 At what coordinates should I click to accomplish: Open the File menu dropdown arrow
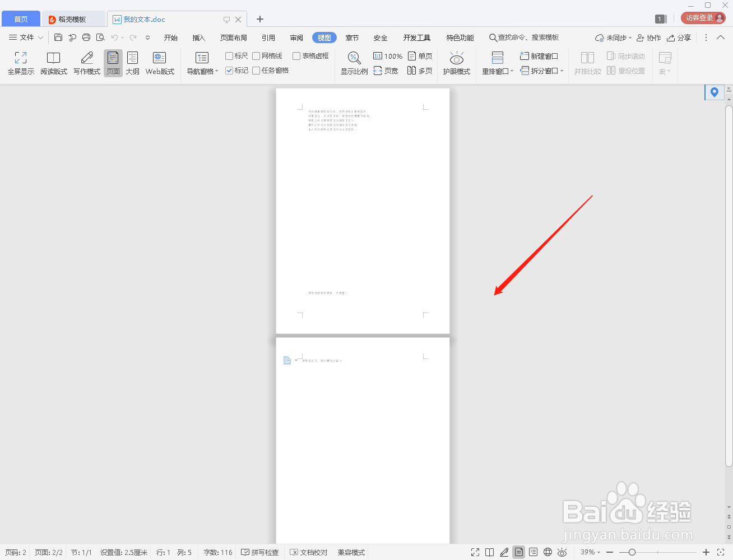coord(40,38)
